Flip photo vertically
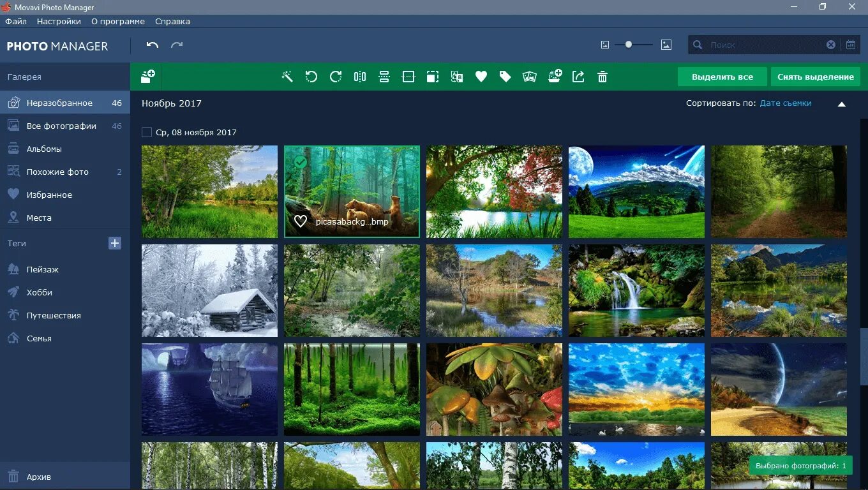Viewport: 868px width, 490px height. (384, 77)
